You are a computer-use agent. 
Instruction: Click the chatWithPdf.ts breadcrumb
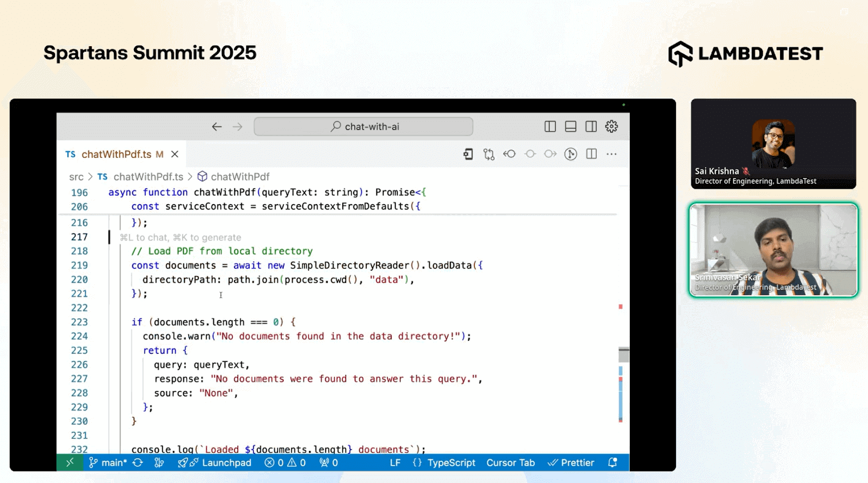[x=141, y=177]
